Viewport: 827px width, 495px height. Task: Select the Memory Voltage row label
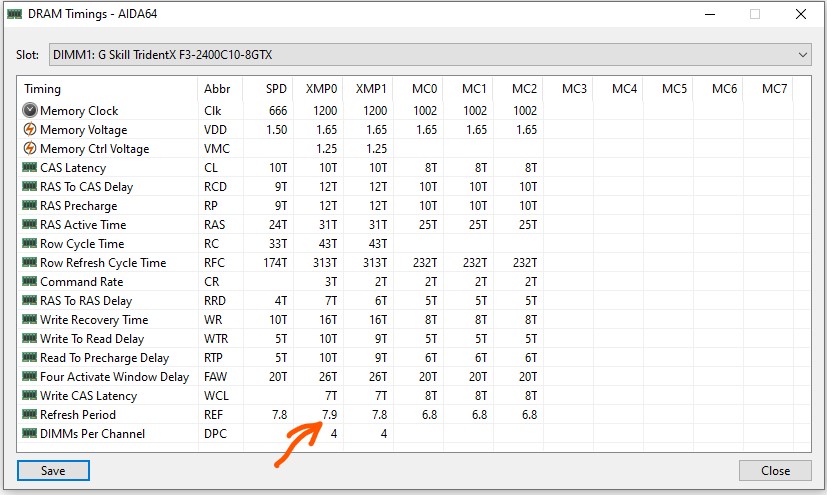coord(84,130)
